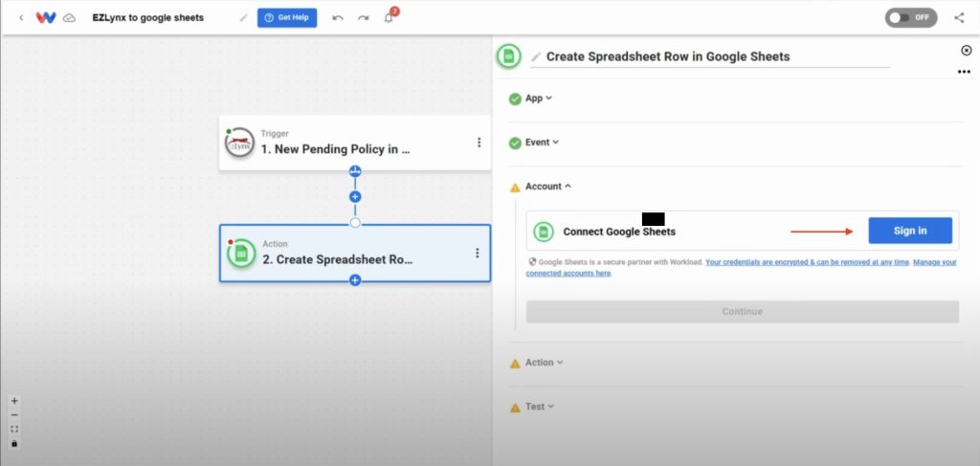Screen dimensions: 980x466
Task: Click pencil icon beside step title
Action: [536, 56]
